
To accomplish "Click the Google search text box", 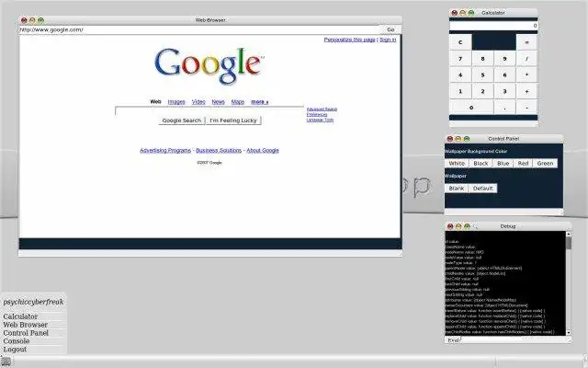I will pos(209,111).
